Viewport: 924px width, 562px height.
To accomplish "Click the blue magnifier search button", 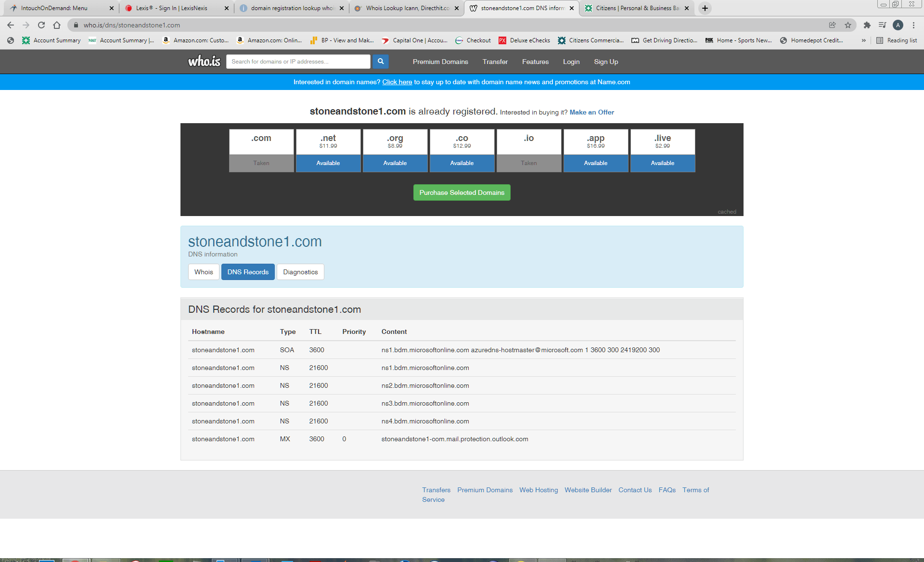I will click(x=380, y=62).
